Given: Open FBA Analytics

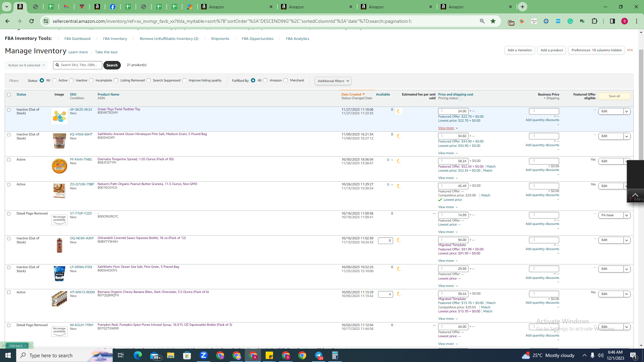Looking at the screenshot, I should coord(298,39).
